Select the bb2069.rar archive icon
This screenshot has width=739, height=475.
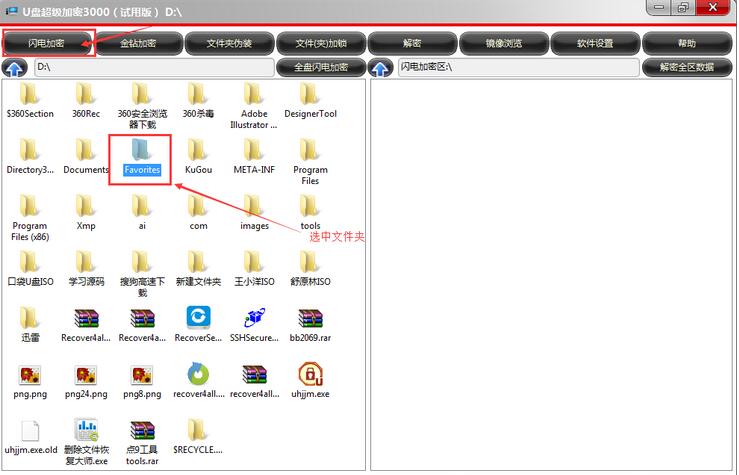[x=310, y=319]
